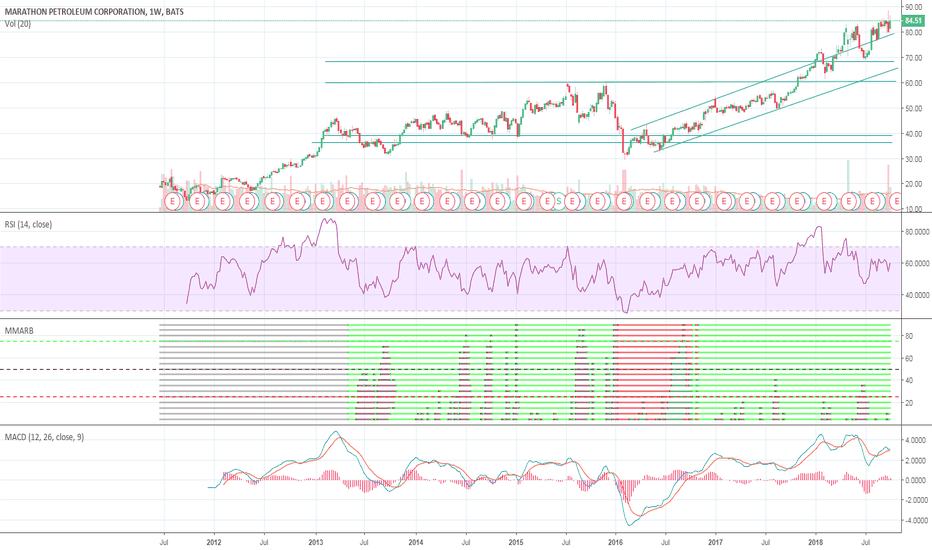Click the 60.0000 label on RSI axis
The width and height of the screenshot is (932, 550).
917,263
